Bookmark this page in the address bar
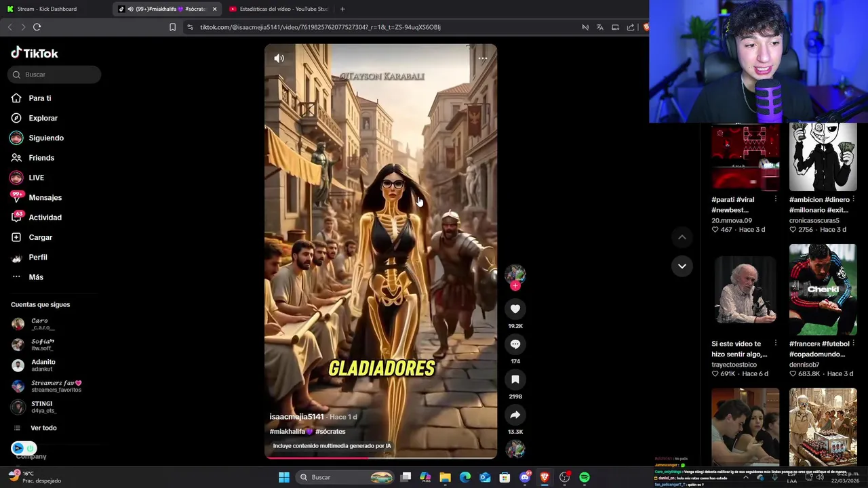 point(172,27)
